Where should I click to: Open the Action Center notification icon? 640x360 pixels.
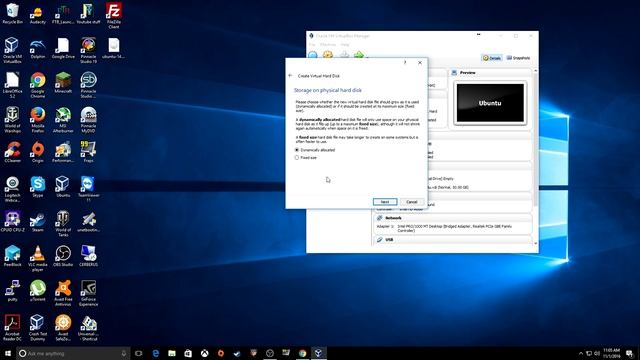(629, 353)
